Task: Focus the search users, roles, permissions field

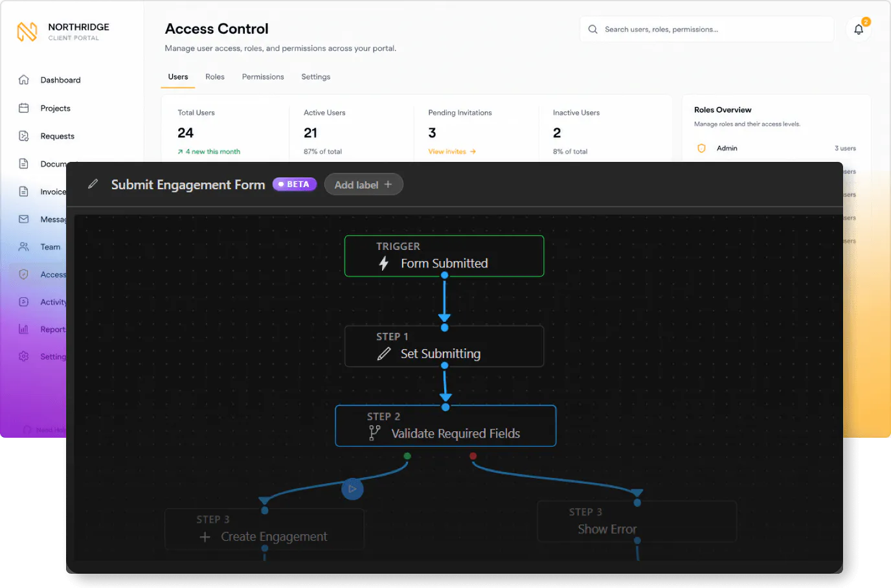Action: click(707, 29)
